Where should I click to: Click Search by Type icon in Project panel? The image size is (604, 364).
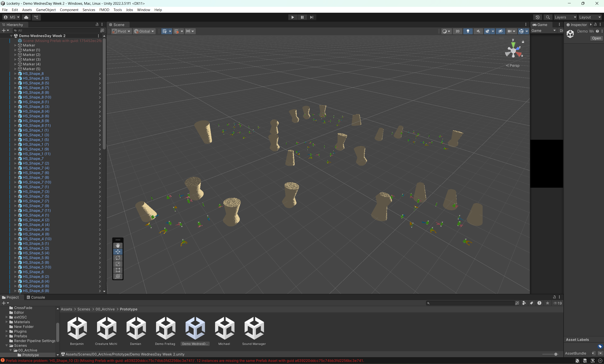coord(524,303)
